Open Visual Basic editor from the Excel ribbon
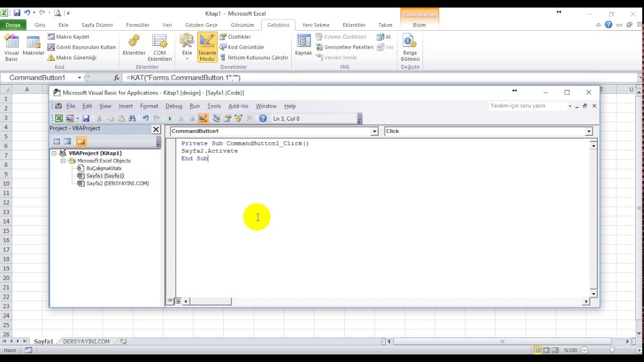Image resolution: width=644 pixels, height=362 pixels. [11, 48]
